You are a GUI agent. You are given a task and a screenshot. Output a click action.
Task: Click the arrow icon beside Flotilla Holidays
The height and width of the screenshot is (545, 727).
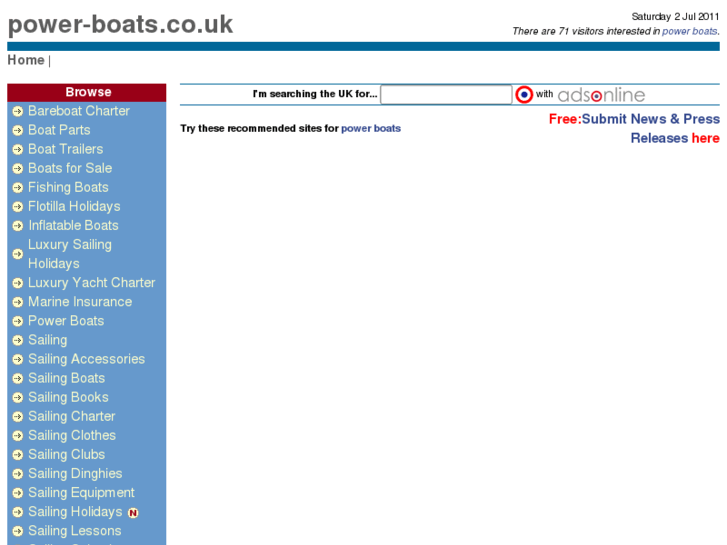[x=18, y=206]
